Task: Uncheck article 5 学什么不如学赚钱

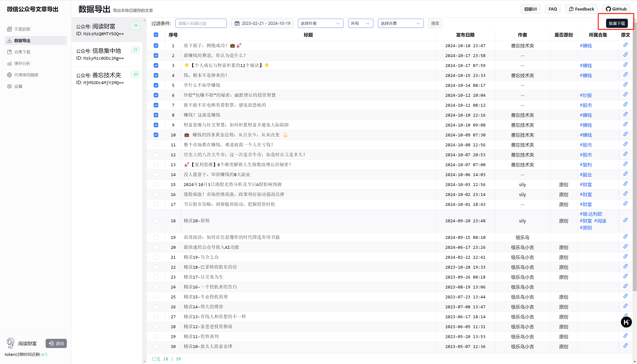Action: (x=156, y=85)
